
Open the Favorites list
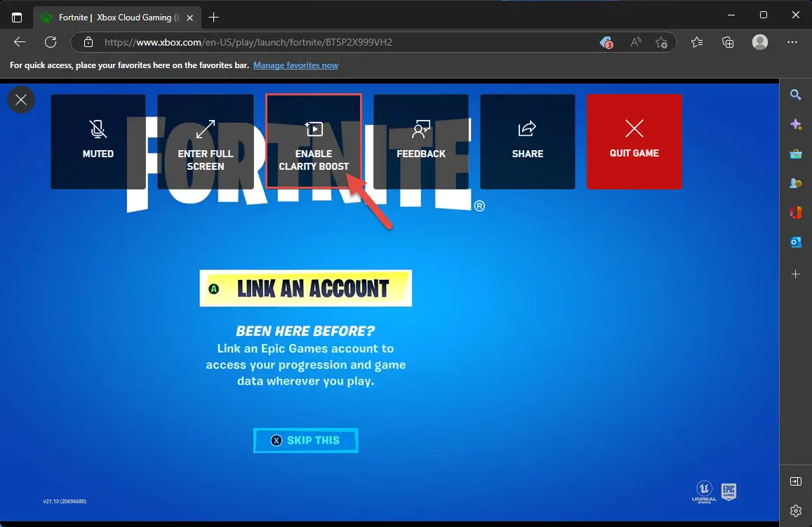697,42
